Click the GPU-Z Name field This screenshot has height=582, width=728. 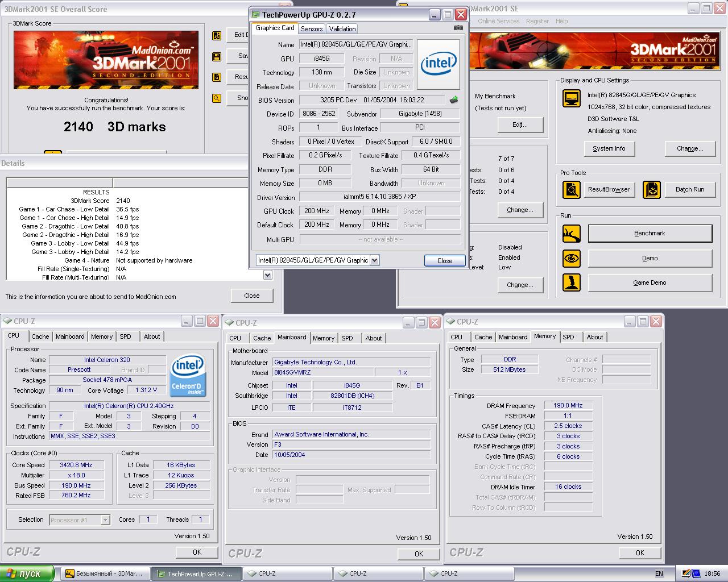pyautogui.click(x=356, y=44)
